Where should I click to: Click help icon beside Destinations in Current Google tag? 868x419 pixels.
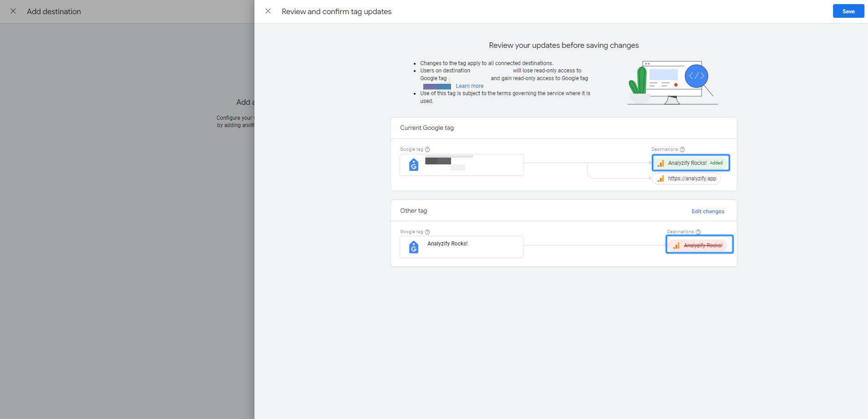pos(682,149)
